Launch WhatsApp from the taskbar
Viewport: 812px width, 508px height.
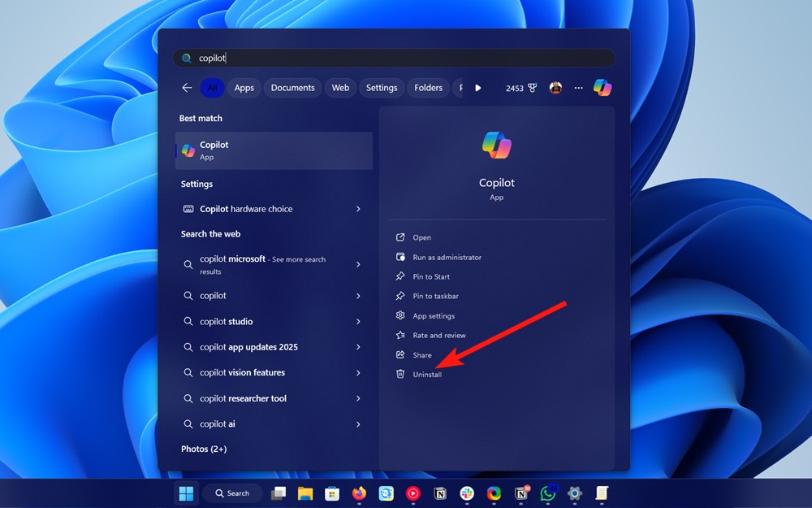tap(548, 493)
